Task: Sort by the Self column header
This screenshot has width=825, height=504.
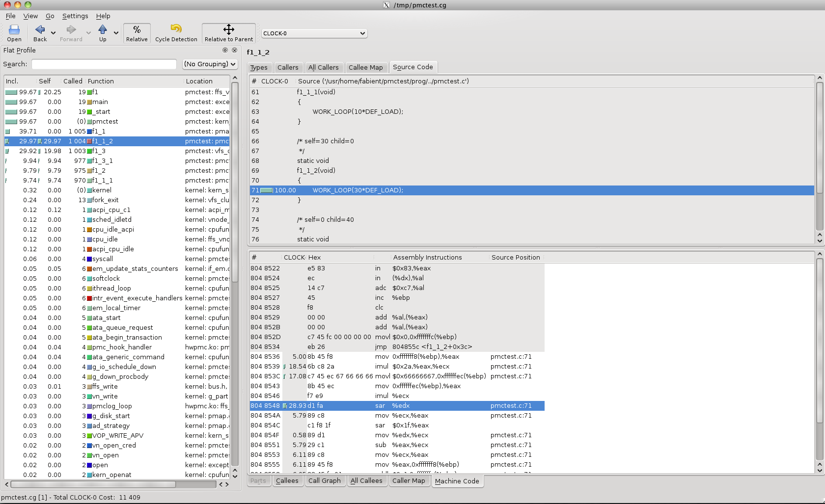Action: (49, 81)
